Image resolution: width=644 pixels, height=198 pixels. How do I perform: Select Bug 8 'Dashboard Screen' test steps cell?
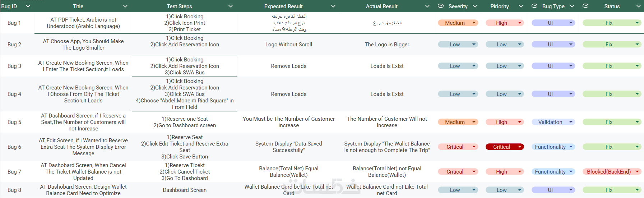[x=185, y=190]
